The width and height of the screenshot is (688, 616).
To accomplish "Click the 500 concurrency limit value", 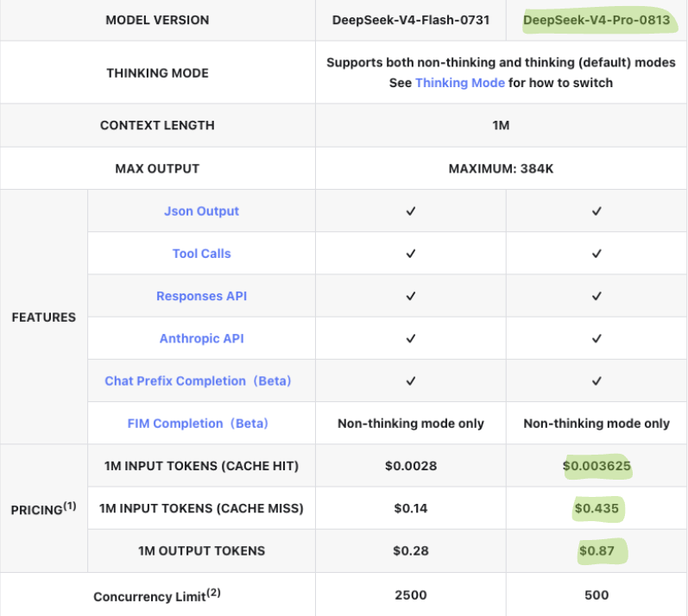I will pyautogui.click(x=596, y=595).
